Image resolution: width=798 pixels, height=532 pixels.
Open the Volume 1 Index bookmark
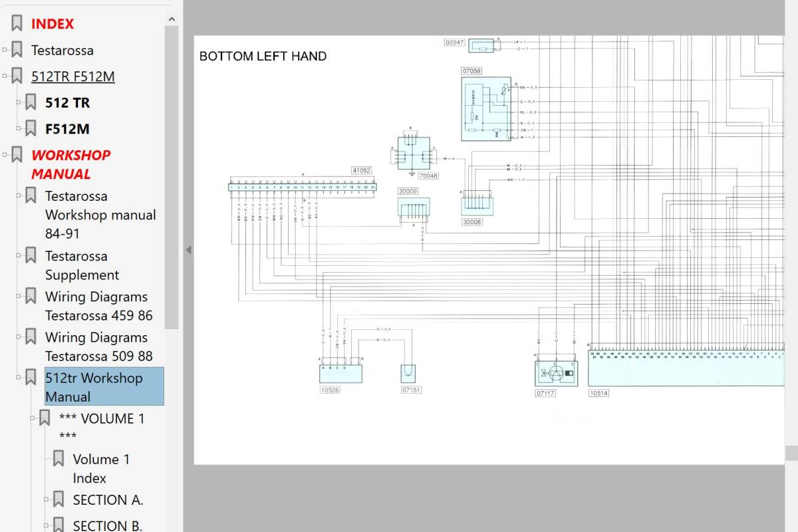[x=101, y=468]
